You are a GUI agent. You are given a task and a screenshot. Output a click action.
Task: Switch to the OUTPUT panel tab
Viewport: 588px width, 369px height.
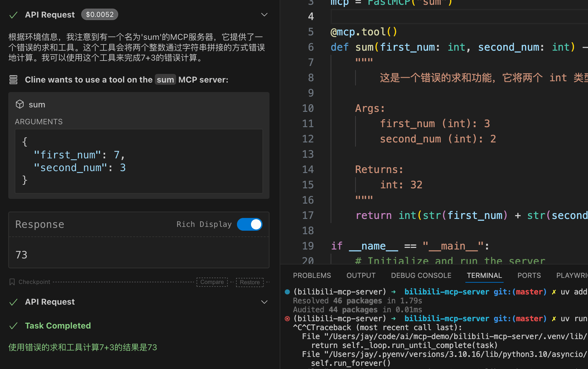[361, 275]
